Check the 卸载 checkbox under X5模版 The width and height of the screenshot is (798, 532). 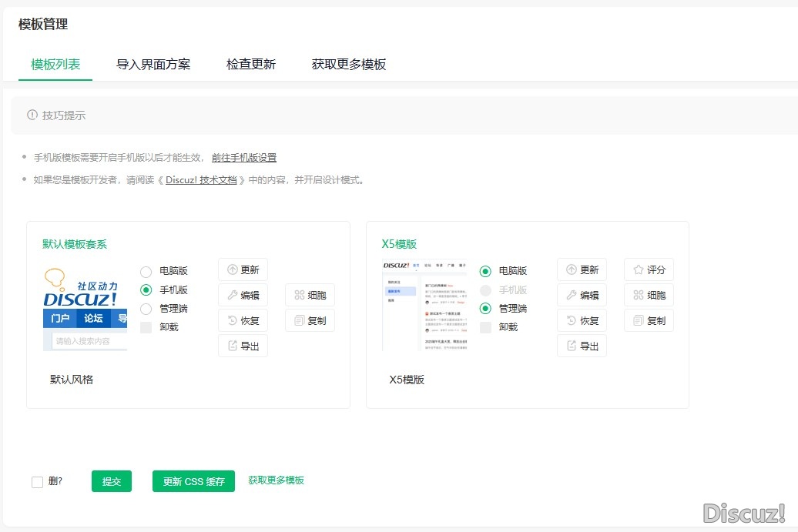[x=484, y=327]
